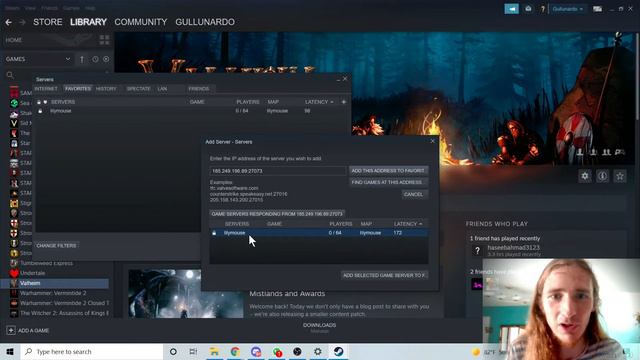Select Tumbleweed Express in the game list
This screenshot has width=640, height=360.
(x=47, y=263)
